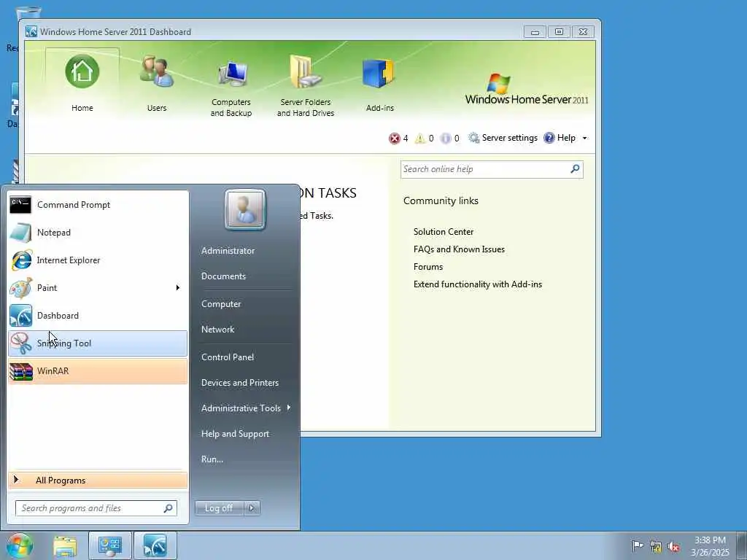The height and width of the screenshot is (560, 747).
Task: Open Documents from Start menu
Action: point(223,276)
